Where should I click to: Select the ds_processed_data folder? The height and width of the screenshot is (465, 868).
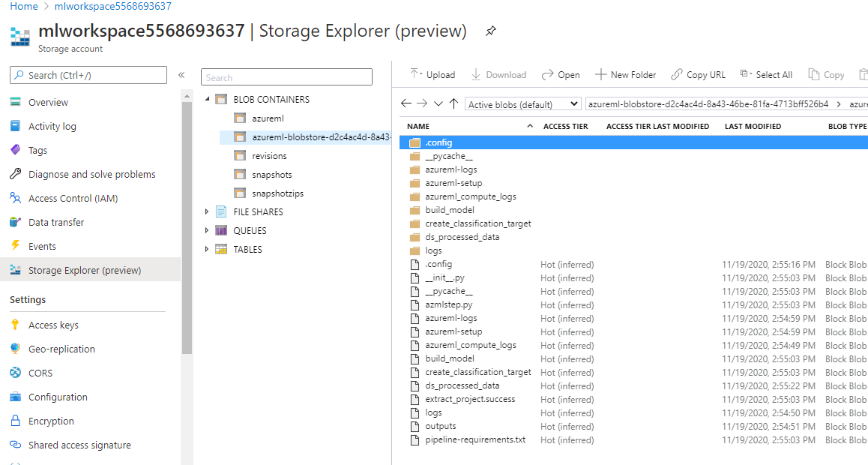point(462,237)
